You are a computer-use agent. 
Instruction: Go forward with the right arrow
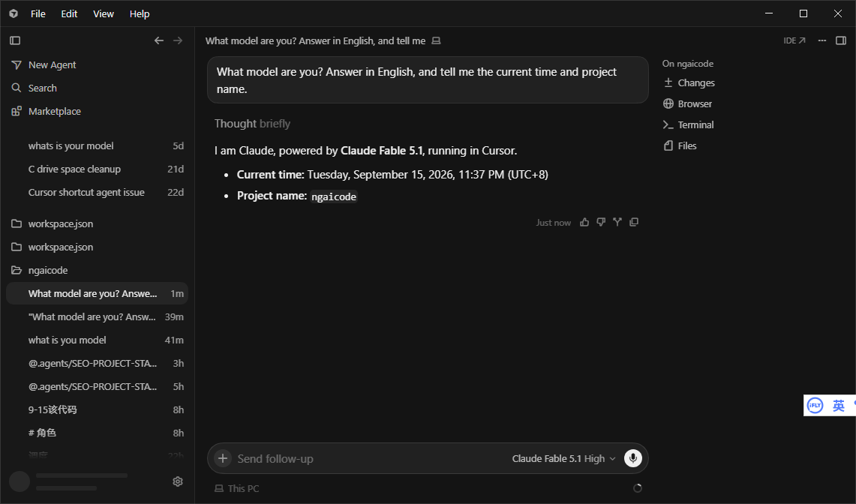click(178, 40)
